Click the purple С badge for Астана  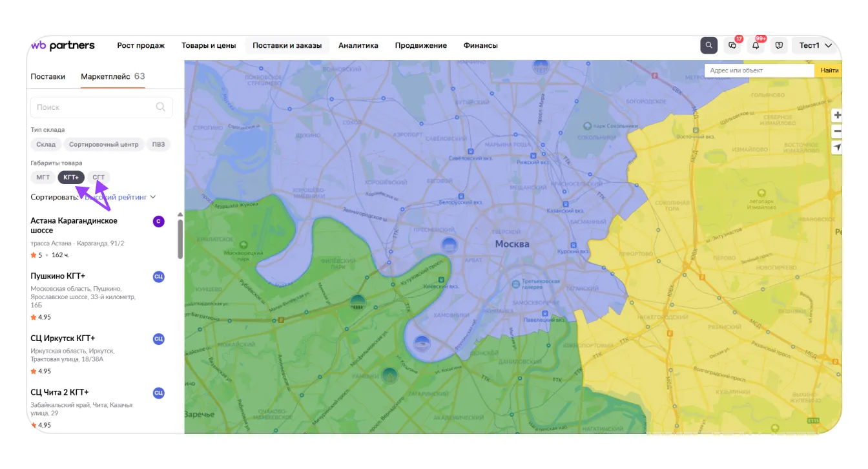point(158,222)
